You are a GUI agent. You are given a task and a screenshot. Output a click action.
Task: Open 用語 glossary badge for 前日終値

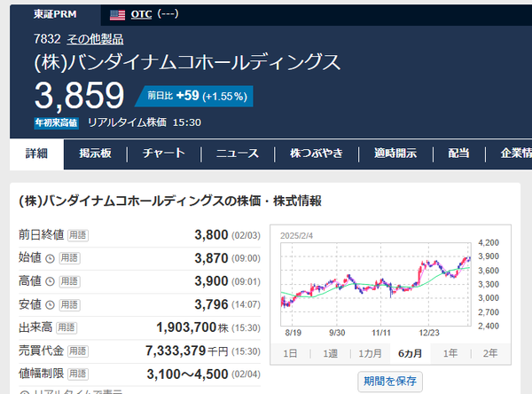click(x=78, y=235)
